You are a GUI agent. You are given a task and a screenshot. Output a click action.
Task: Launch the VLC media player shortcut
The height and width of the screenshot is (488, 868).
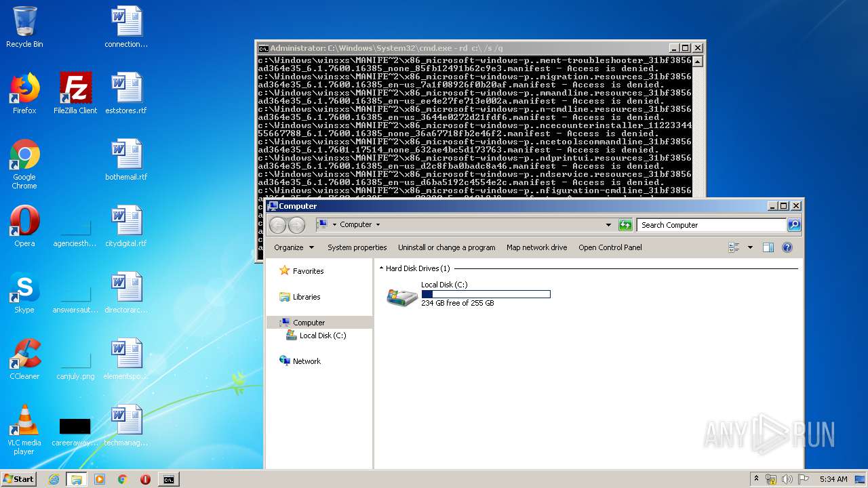(24, 430)
